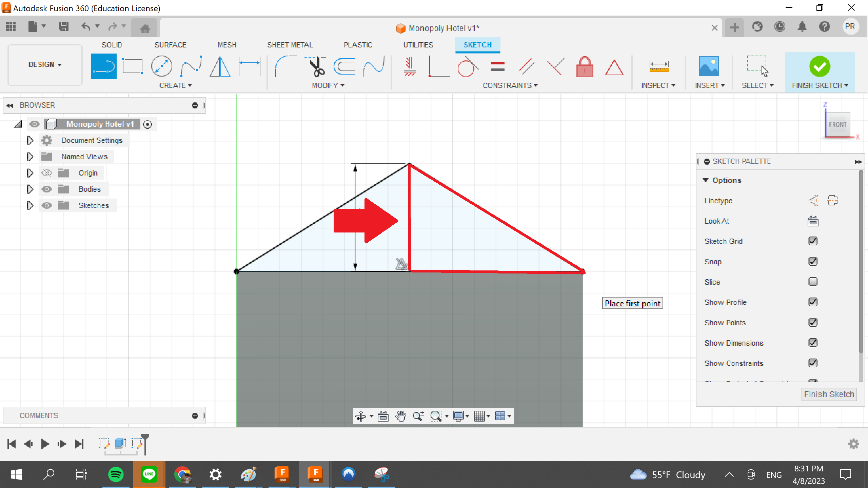Hide the Bodies folder visibility
The height and width of the screenshot is (488, 868).
point(47,189)
